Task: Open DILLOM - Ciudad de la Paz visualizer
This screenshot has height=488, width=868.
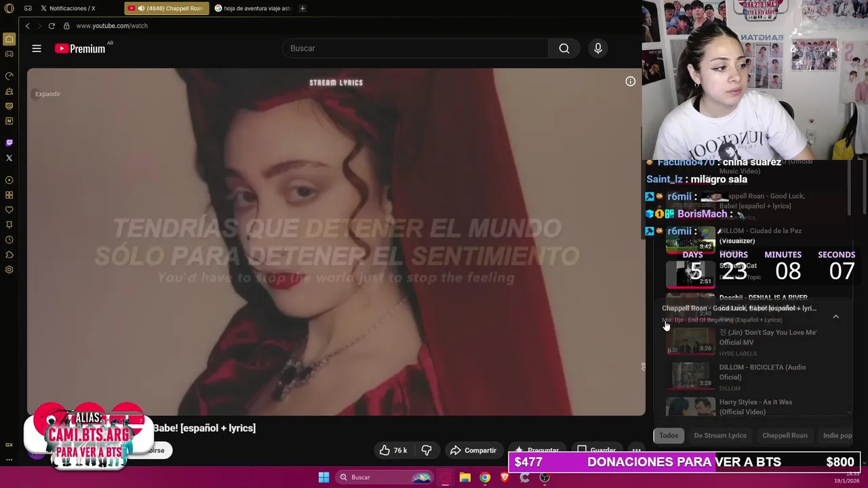Action: pos(760,235)
